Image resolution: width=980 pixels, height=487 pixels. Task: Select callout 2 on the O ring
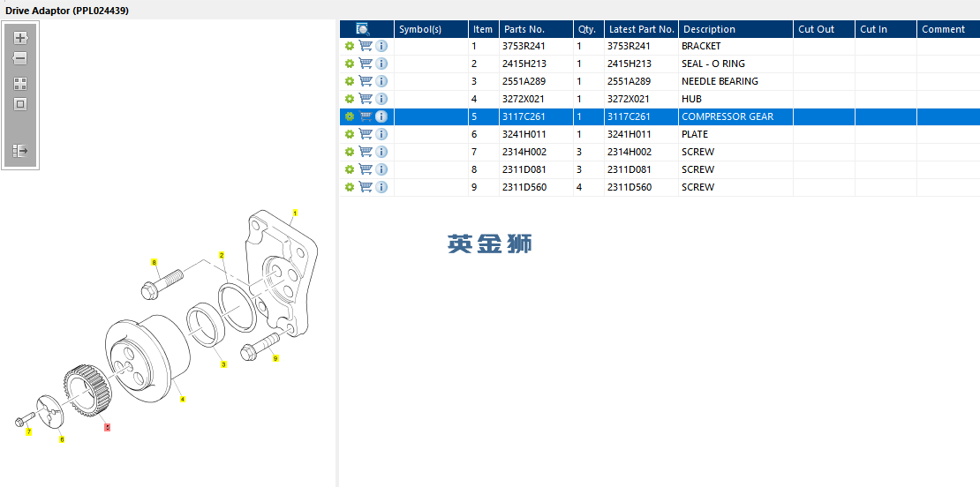[222, 255]
